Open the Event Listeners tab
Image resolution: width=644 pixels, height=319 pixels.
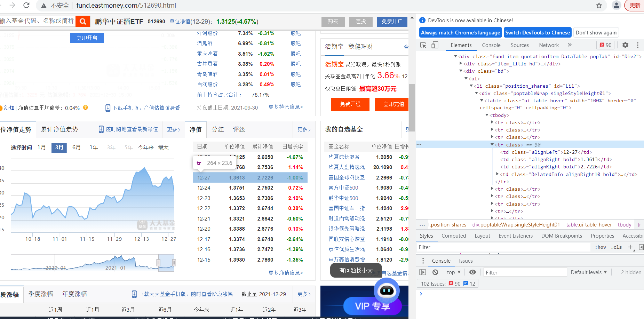pyautogui.click(x=515, y=236)
